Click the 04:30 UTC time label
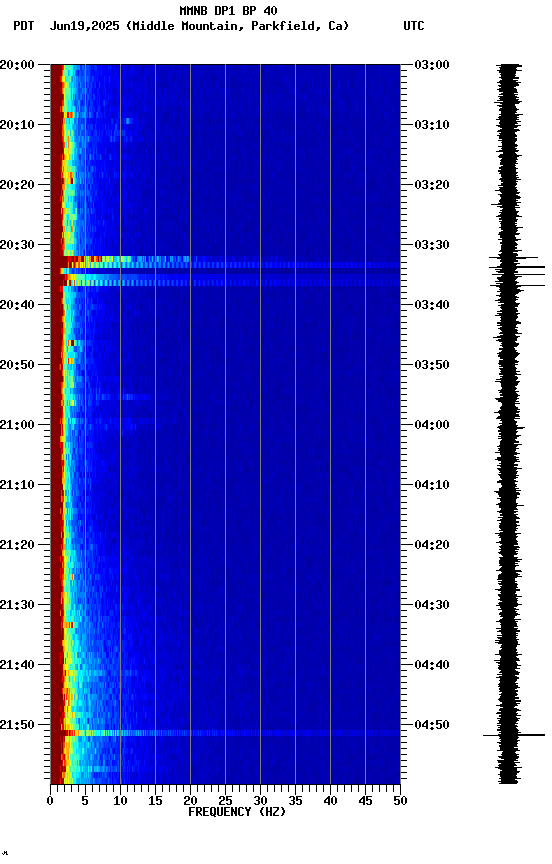 click(x=432, y=605)
